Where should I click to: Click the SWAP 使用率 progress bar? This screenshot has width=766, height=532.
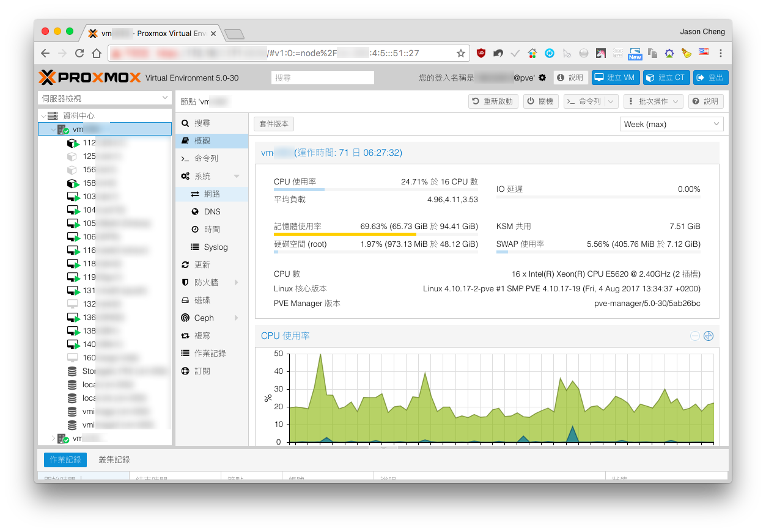click(x=598, y=252)
